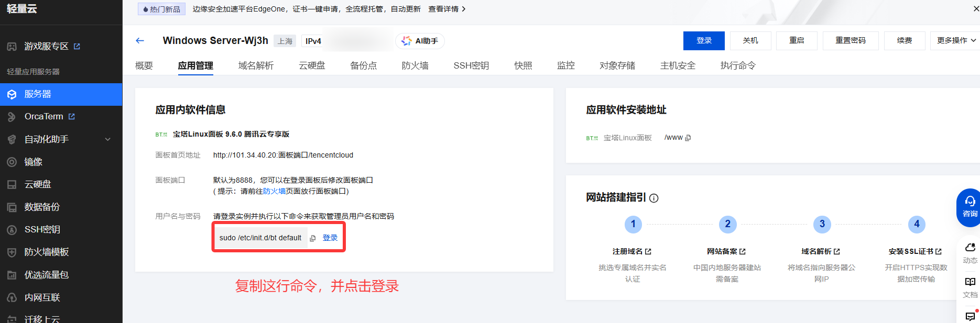Click the 重置密码 button
This screenshot has height=323, width=980.
(x=851, y=40)
